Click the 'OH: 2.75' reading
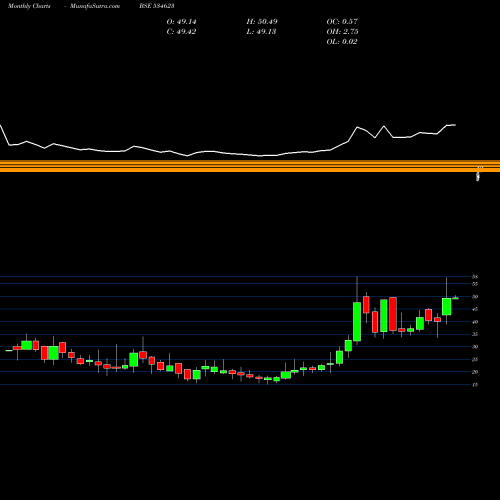 coord(342,32)
